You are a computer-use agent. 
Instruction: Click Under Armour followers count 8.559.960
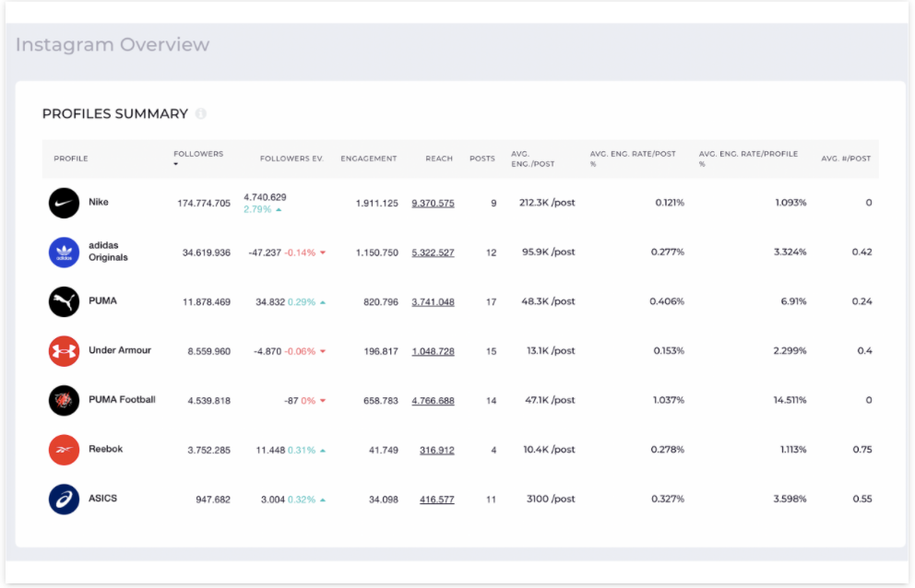pyautogui.click(x=208, y=351)
